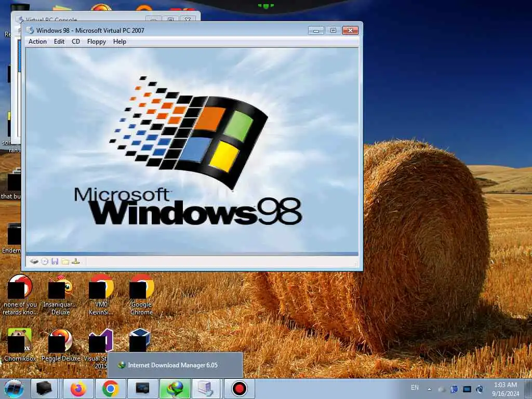Select the Peggle Deluxe desktop icon
Image resolution: width=532 pixels, height=399 pixels.
[x=60, y=345]
